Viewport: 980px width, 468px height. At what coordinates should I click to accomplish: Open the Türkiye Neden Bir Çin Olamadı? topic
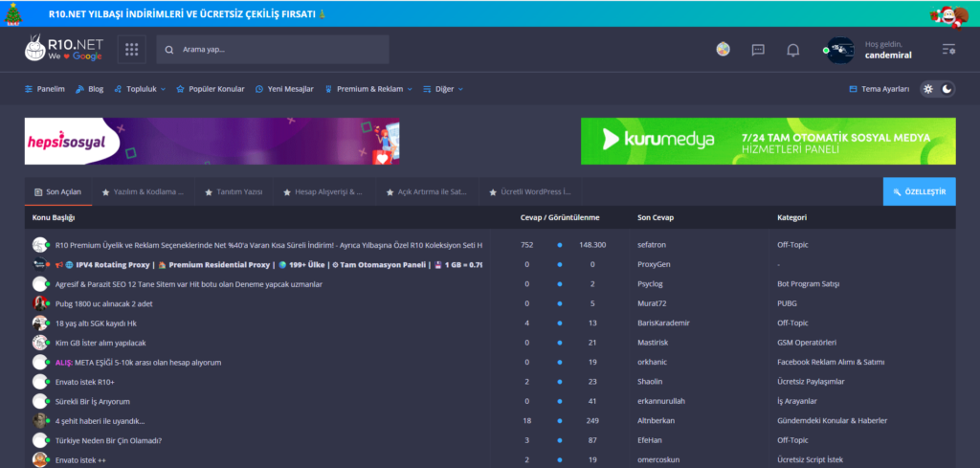pos(108,440)
